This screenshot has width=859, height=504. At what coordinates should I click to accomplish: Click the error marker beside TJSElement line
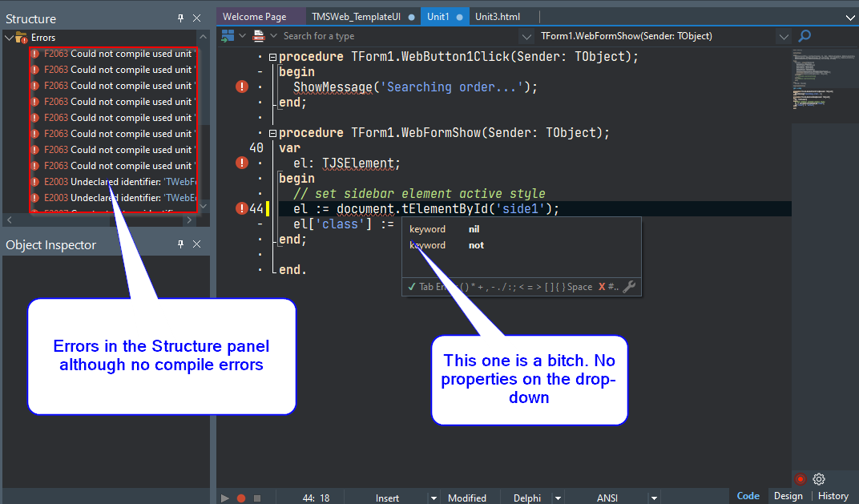tap(242, 163)
